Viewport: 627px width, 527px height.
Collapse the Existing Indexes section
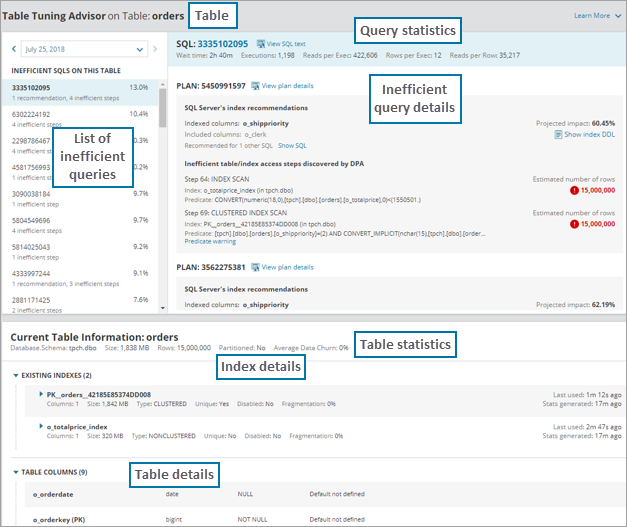tap(17, 375)
